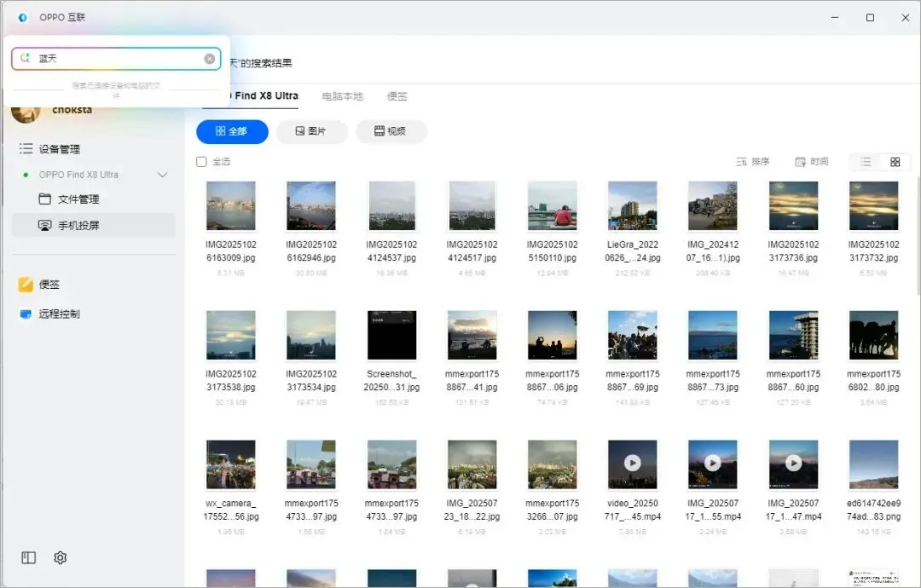This screenshot has height=588, width=921.
Task: Select thumbnail IMG20251026163009.jpg
Action: 231,205
